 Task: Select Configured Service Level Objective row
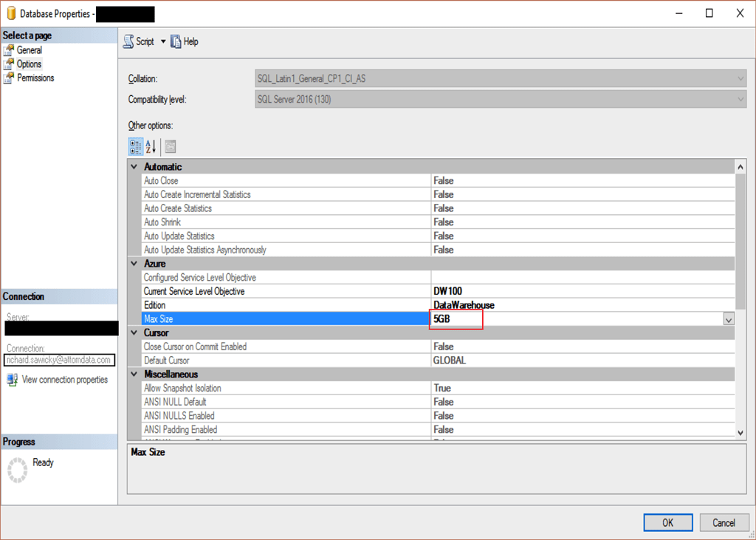pos(438,278)
